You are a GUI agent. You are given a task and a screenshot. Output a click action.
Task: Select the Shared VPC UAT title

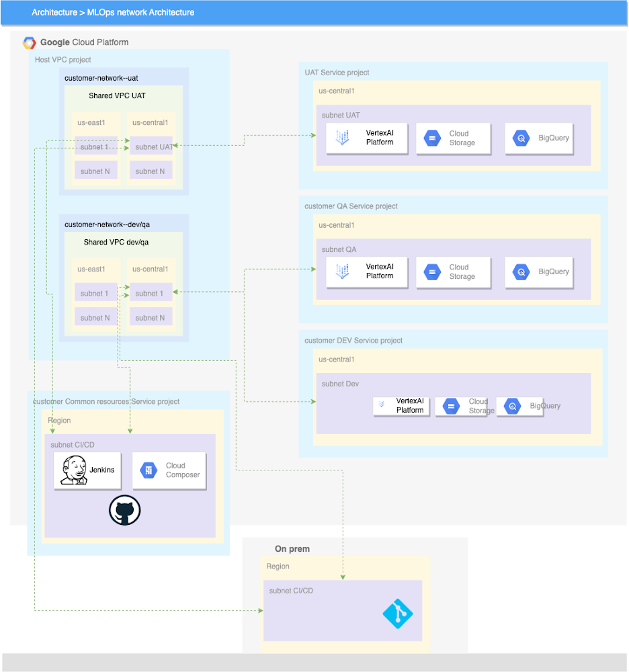pos(117,95)
